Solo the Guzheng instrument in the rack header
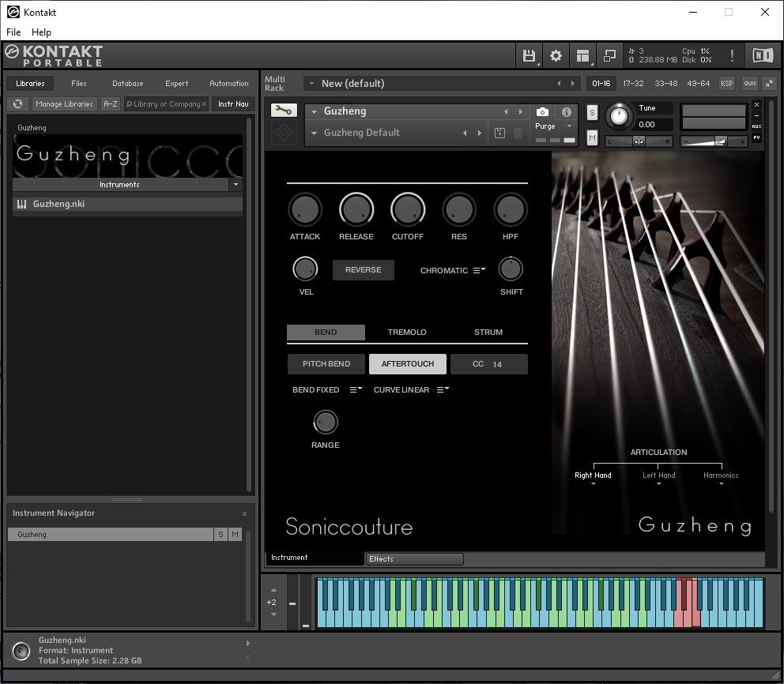The image size is (784, 684). 592,112
